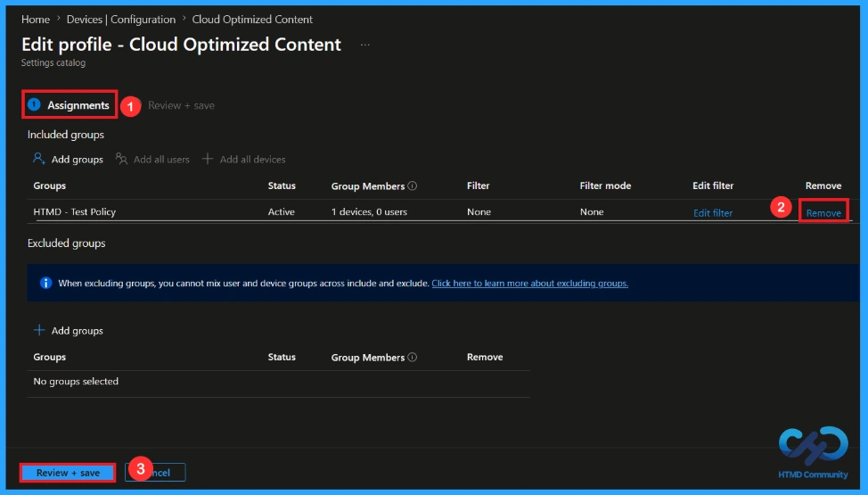Remove the HTMD - Test Policy group
This screenshot has height=495, width=868.
pos(823,213)
